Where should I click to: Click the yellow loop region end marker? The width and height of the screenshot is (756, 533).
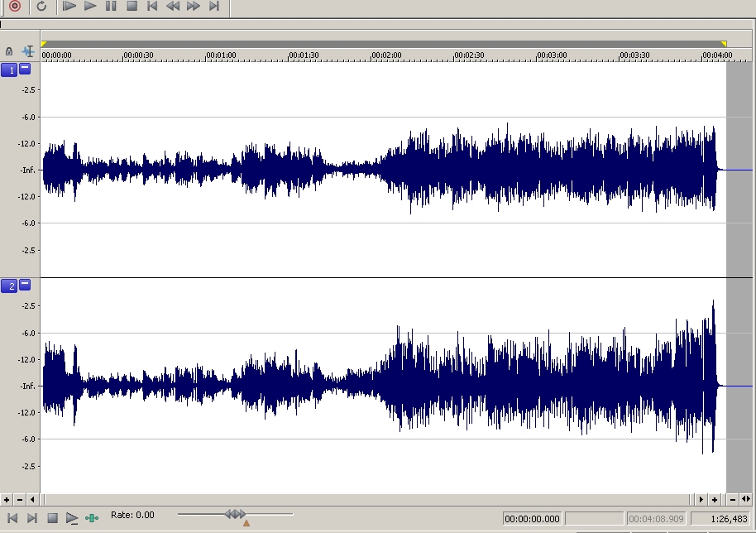(x=723, y=45)
